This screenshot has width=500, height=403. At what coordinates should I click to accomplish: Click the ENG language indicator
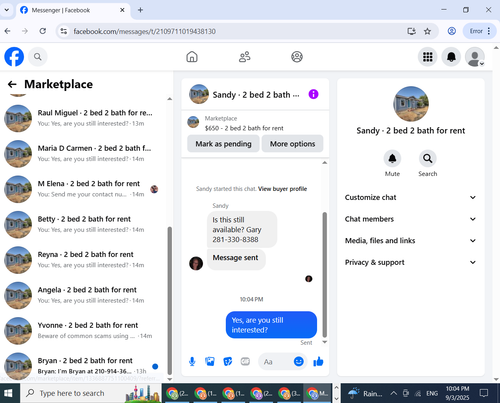(x=432, y=393)
